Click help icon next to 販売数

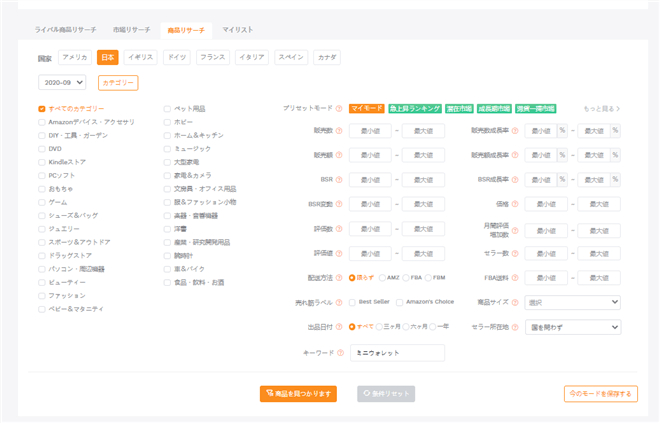click(340, 130)
